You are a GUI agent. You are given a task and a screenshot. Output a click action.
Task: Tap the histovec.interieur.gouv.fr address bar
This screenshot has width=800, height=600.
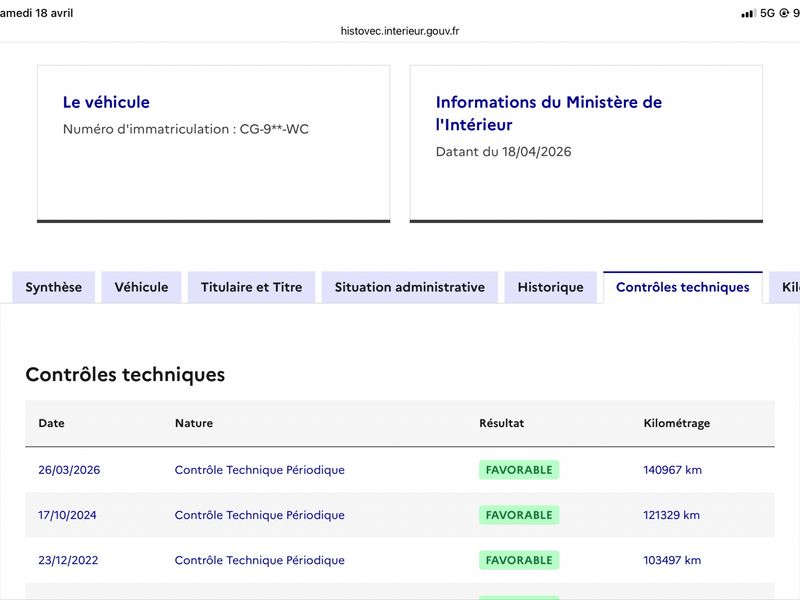(400, 31)
